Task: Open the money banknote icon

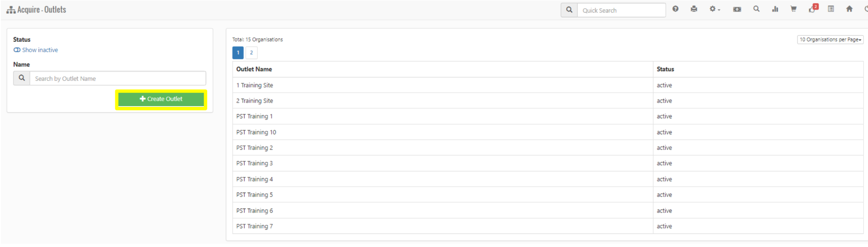Action: coord(737,9)
